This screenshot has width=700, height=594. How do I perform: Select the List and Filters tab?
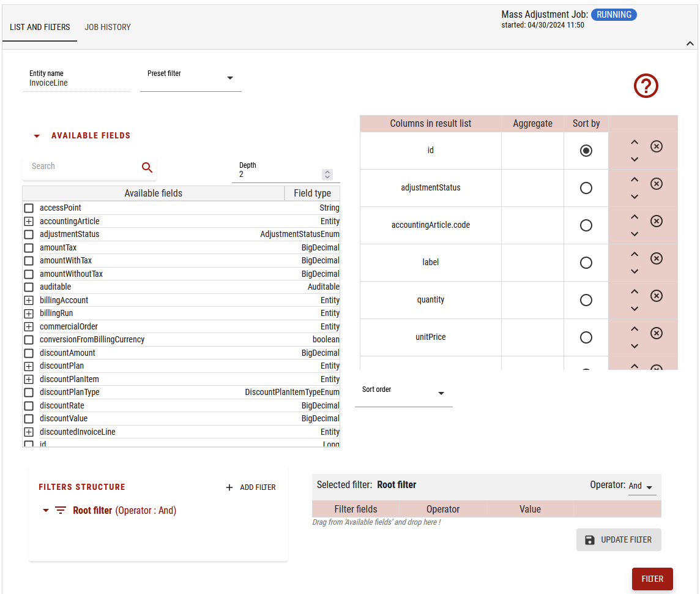(40, 28)
